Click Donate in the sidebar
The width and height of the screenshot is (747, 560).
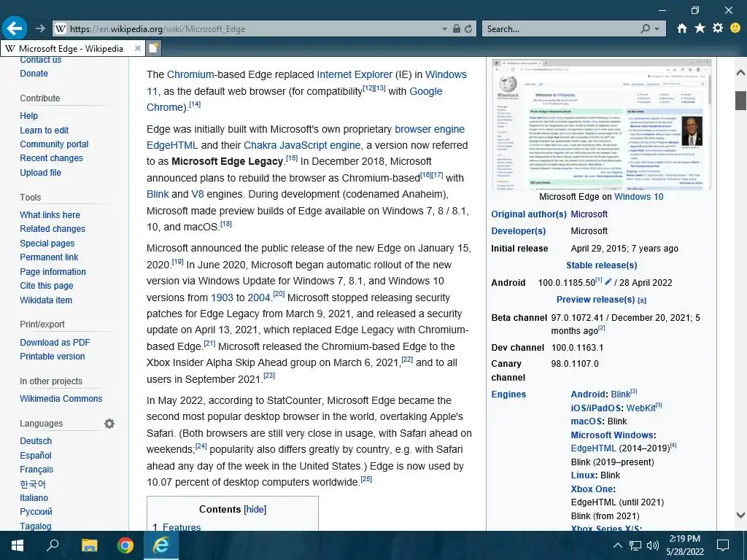click(34, 74)
